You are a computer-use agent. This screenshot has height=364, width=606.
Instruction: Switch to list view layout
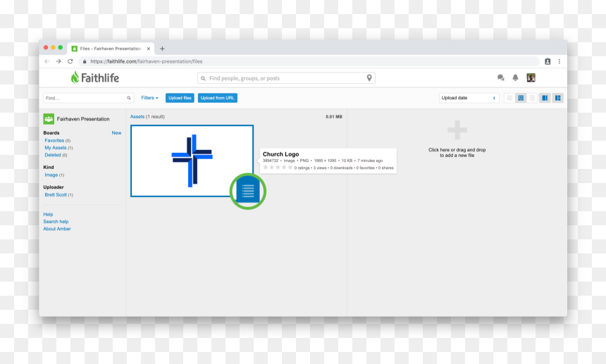pyautogui.click(x=532, y=98)
